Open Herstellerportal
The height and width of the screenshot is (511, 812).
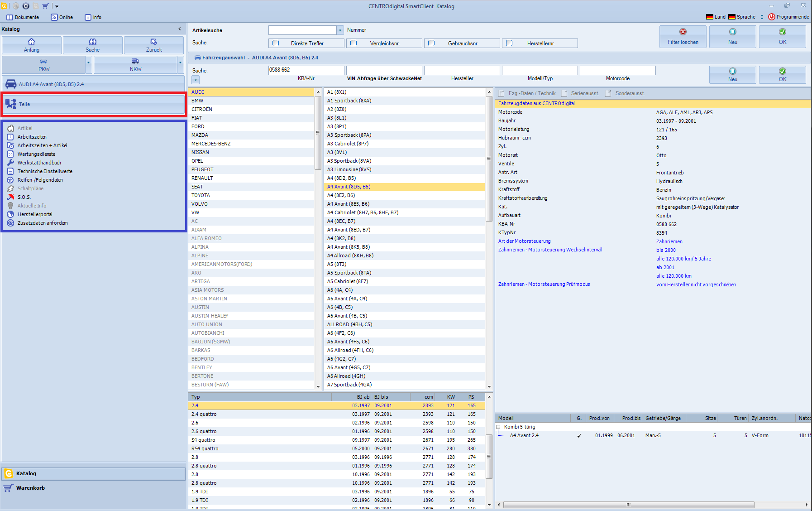pos(35,214)
